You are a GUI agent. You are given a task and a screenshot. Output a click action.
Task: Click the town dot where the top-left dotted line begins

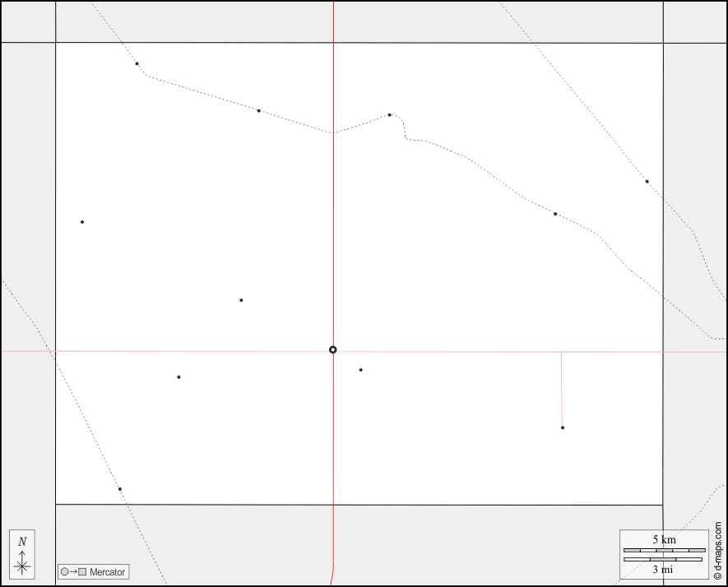tap(137, 63)
